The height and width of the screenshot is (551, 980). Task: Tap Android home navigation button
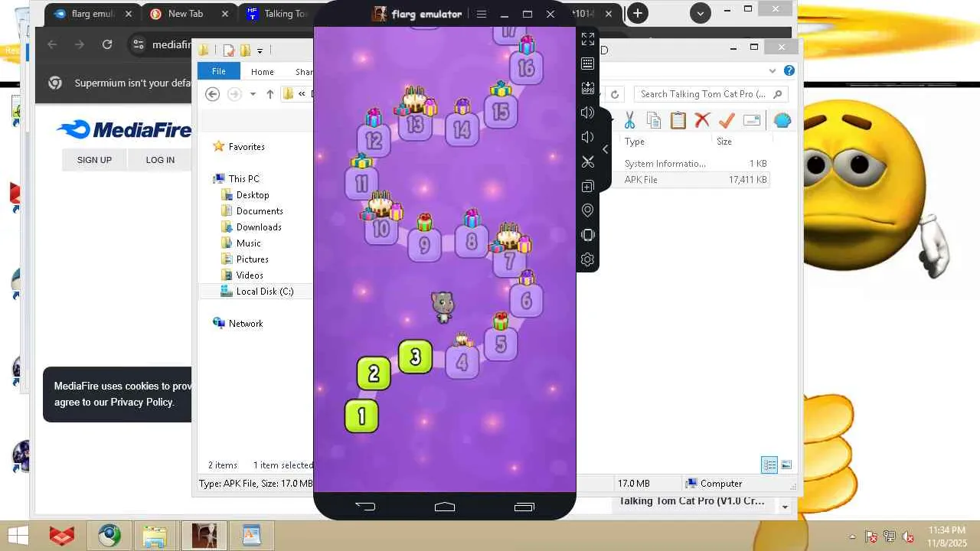click(445, 506)
